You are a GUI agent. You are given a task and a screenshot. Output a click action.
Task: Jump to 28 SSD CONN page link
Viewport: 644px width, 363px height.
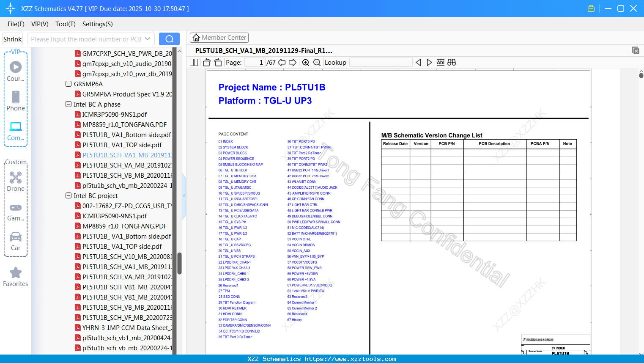click(x=229, y=297)
